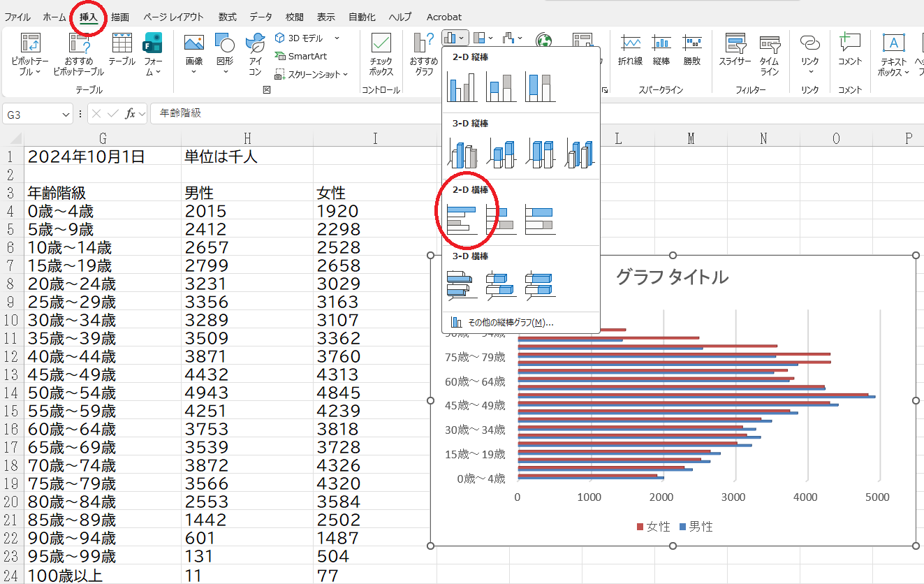Switch to the Formulas (数式) tab
924x584 pixels.
tap(227, 17)
